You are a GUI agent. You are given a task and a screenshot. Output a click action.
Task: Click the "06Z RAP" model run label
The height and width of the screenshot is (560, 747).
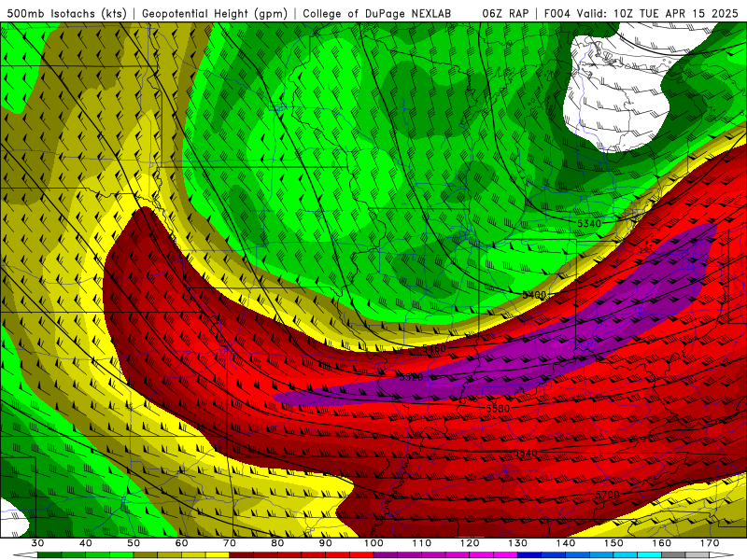[505, 14]
